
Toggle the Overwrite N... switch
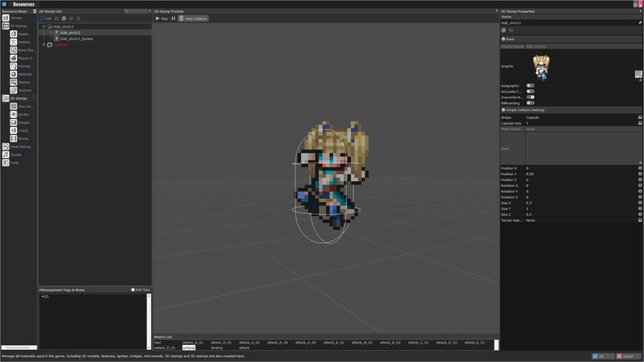[x=530, y=97]
